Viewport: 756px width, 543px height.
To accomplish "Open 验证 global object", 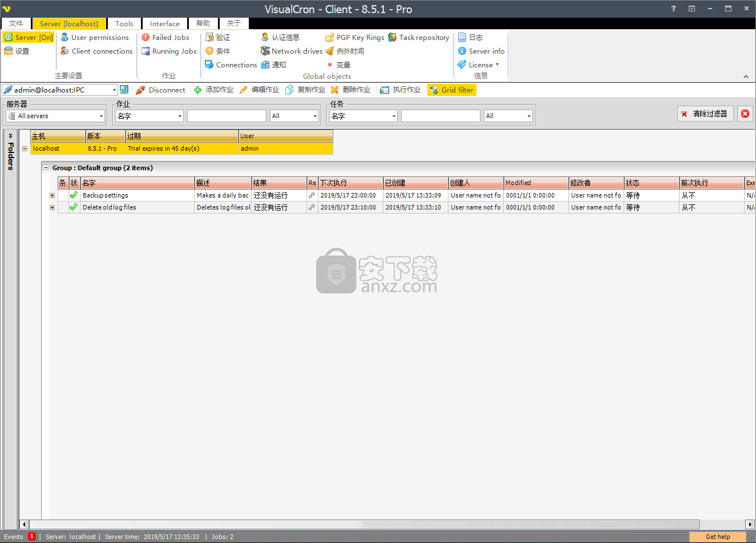I will pos(217,37).
